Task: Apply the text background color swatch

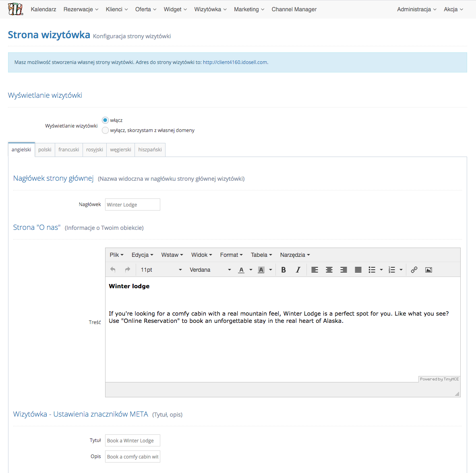Action: (x=261, y=270)
